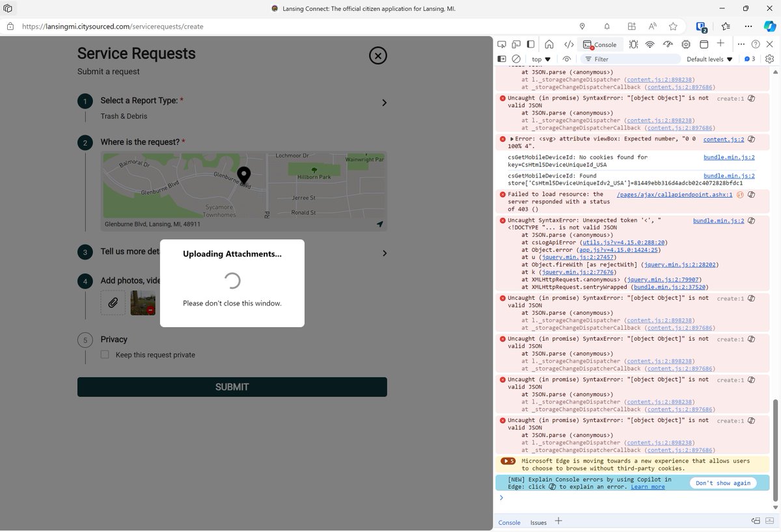Select the inspect element tool in DevTools

tap(502, 44)
